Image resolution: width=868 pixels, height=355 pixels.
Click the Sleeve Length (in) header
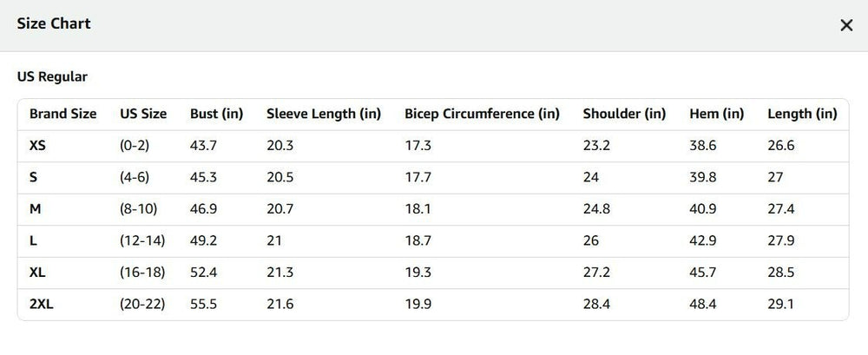point(324,114)
